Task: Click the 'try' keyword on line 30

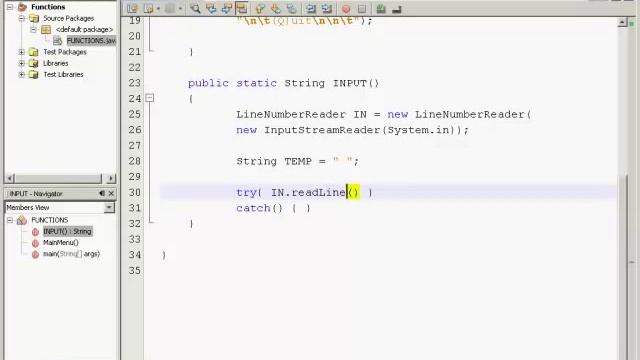Action: (x=246, y=192)
